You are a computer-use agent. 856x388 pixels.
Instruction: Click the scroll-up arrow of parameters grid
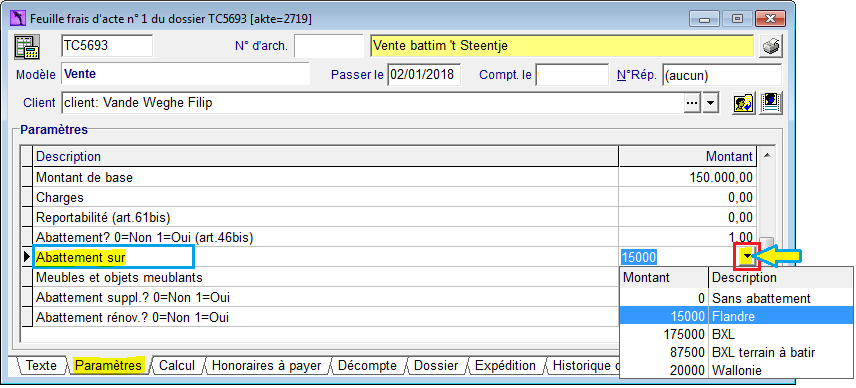(x=767, y=156)
